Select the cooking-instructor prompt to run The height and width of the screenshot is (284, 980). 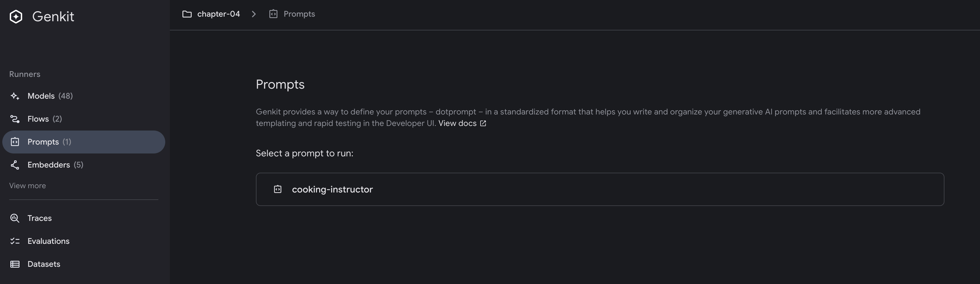[600, 189]
